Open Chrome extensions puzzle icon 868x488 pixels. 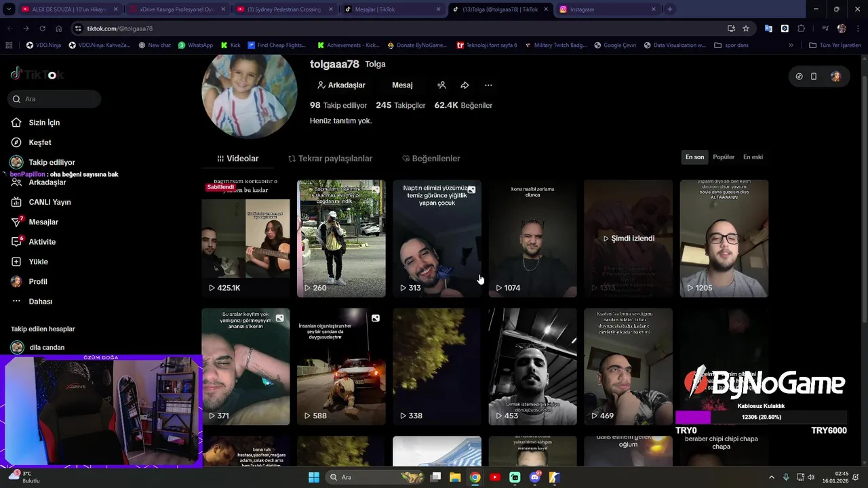(x=802, y=28)
